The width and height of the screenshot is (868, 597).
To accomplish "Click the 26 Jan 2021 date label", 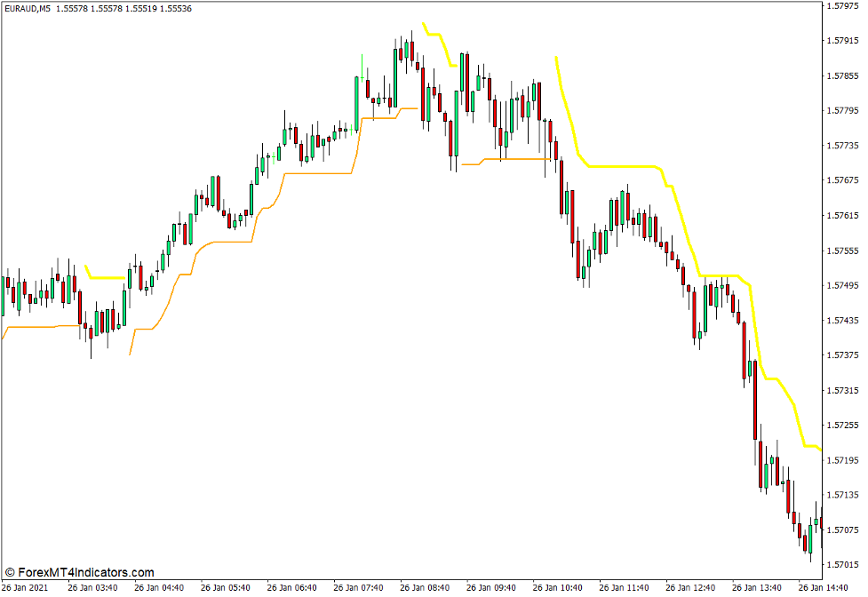I will tap(27, 586).
